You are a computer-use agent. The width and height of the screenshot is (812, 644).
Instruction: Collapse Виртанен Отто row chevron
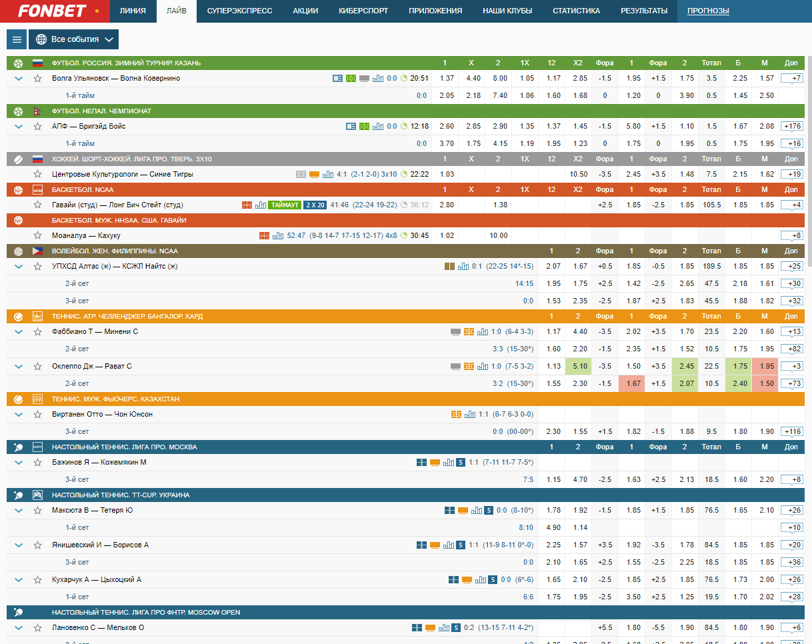19,415
